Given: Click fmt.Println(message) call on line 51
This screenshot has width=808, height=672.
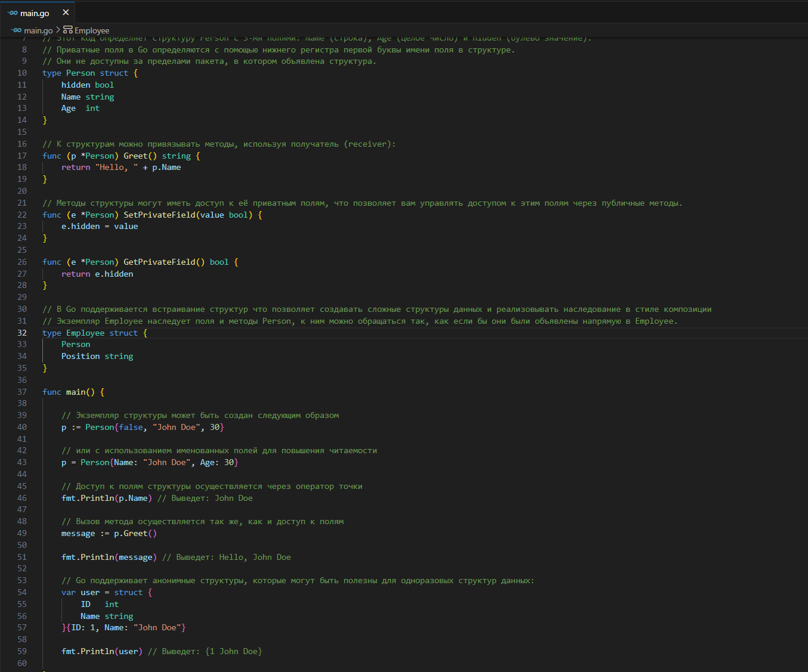Looking at the screenshot, I should click(109, 557).
